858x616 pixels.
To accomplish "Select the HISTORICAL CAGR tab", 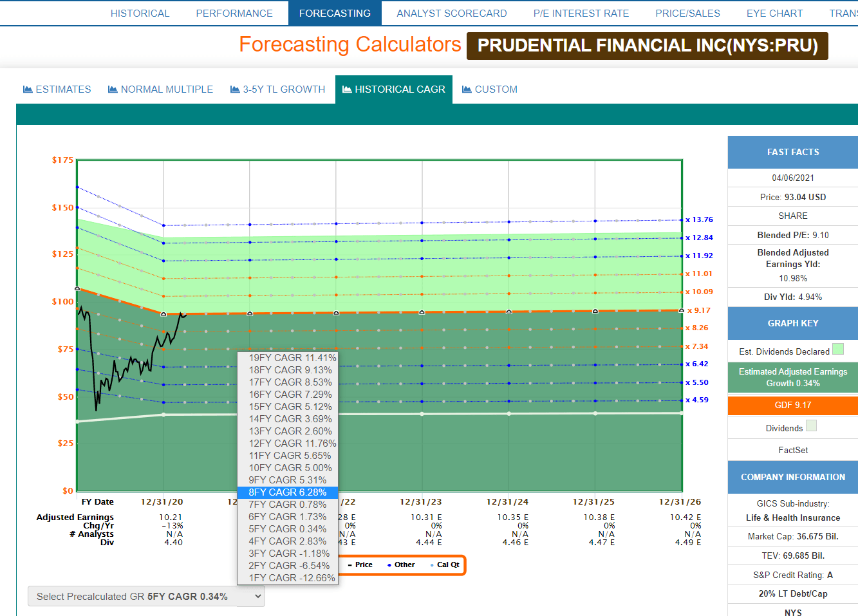I will [394, 89].
